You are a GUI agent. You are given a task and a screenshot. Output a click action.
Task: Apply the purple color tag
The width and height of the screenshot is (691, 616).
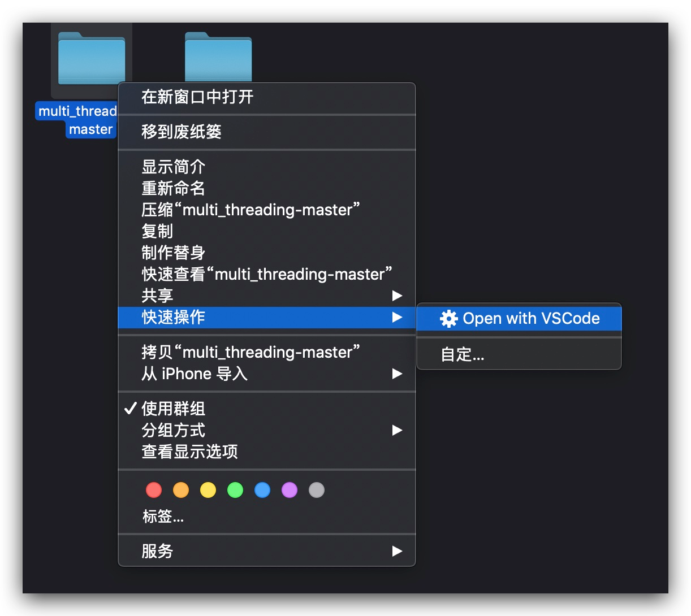[289, 490]
